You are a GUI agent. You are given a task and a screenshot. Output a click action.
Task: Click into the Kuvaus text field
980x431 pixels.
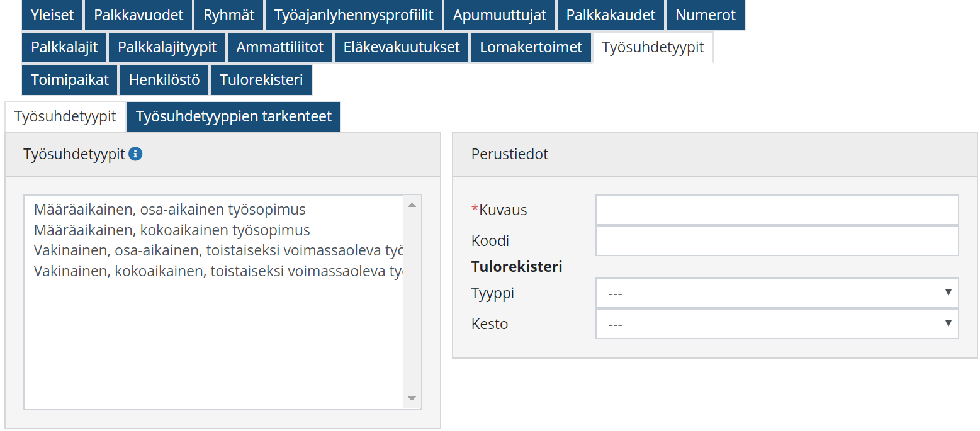pyautogui.click(x=777, y=210)
